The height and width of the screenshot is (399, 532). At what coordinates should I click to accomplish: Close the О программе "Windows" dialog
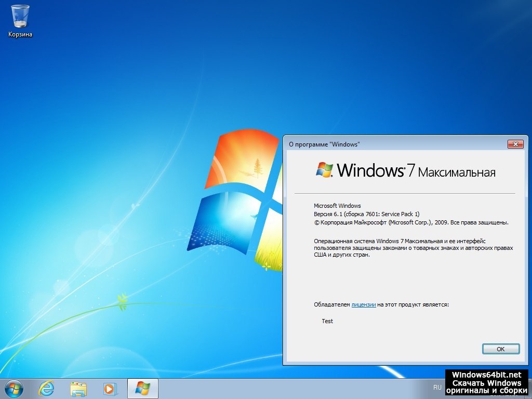coord(514,144)
